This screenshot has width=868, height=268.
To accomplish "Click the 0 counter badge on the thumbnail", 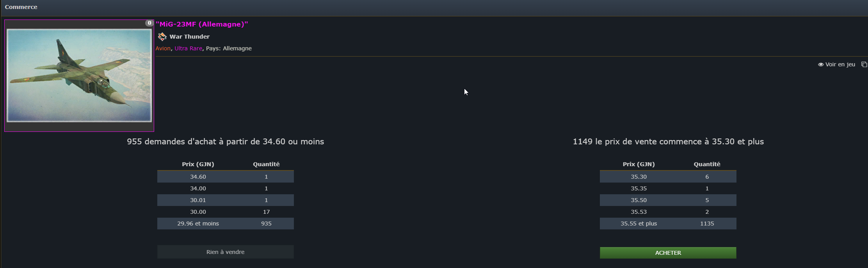I will click(149, 23).
